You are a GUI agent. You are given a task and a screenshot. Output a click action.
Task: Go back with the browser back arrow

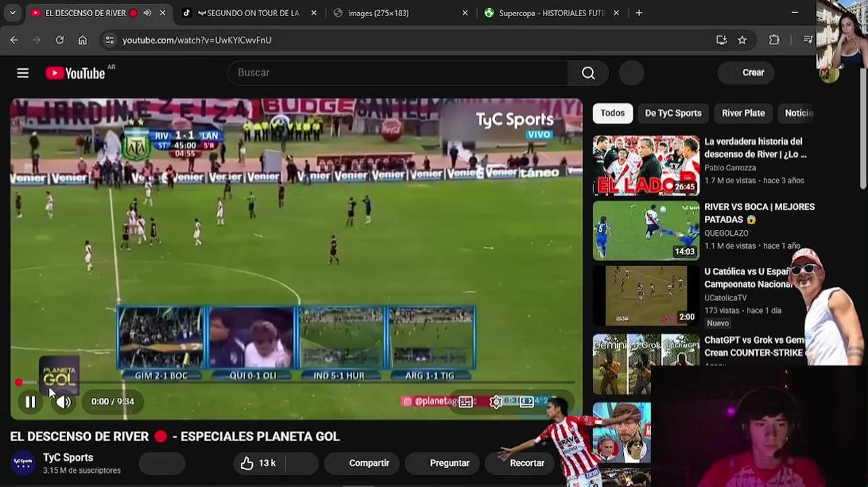[x=14, y=40]
